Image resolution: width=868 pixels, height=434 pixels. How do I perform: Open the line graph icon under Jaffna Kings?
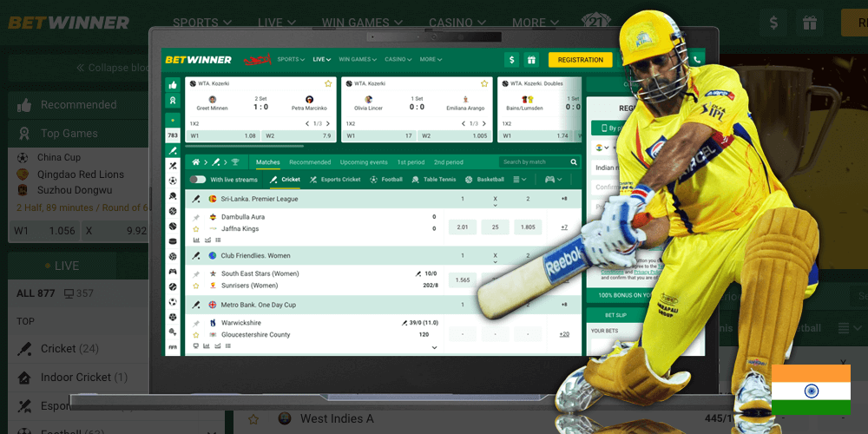pyautogui.click(x=207, y=240)
